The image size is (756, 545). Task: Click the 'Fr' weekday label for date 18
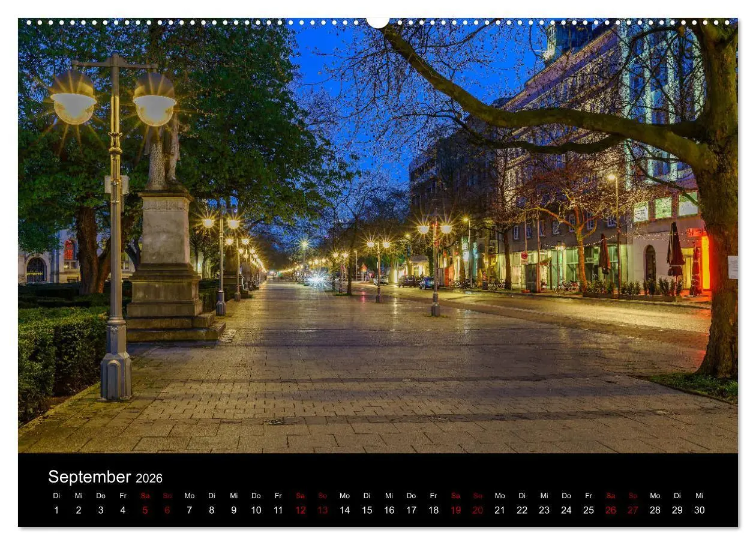(x=434, y=496)
